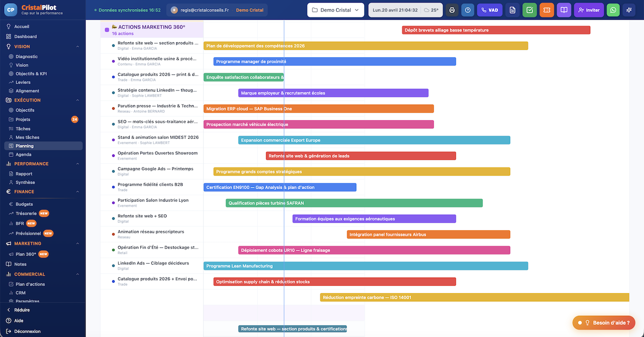
Task: Click the WhatsApp icon button
Action: pyautogui.click(x=613, y=10)
